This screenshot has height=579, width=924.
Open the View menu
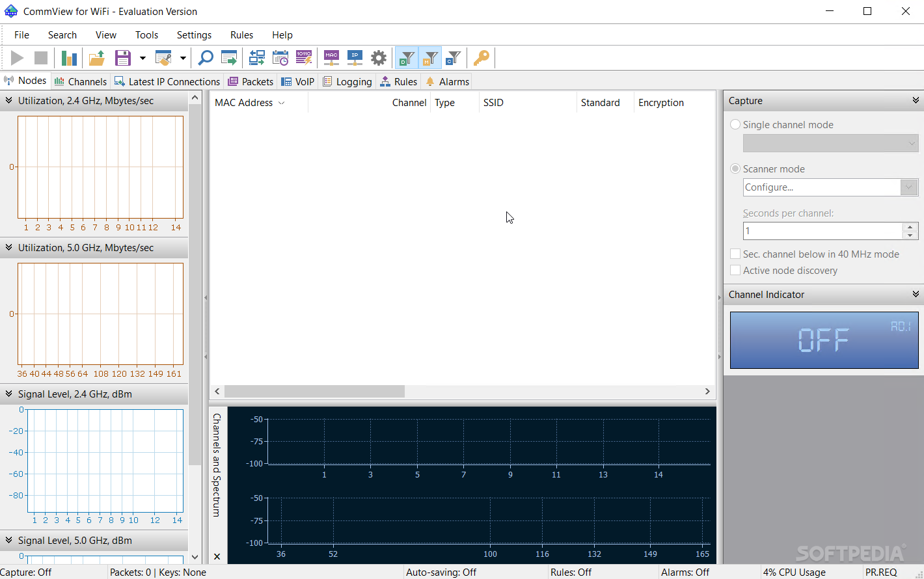[106, 35]
